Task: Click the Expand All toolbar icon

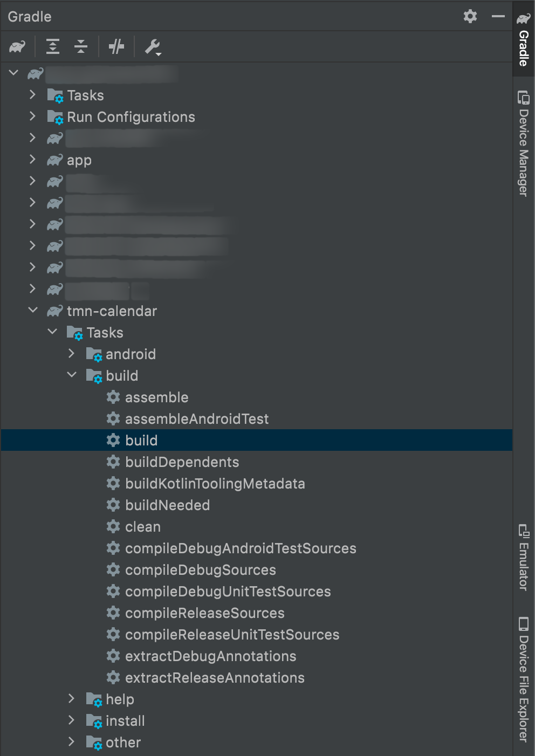Action: pyautogui.click(x=53, y=47)
